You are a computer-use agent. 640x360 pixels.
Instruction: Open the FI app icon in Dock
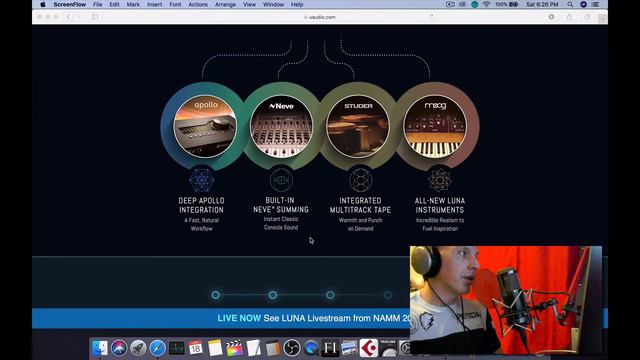pyautogui.click(x=330, y=348)
